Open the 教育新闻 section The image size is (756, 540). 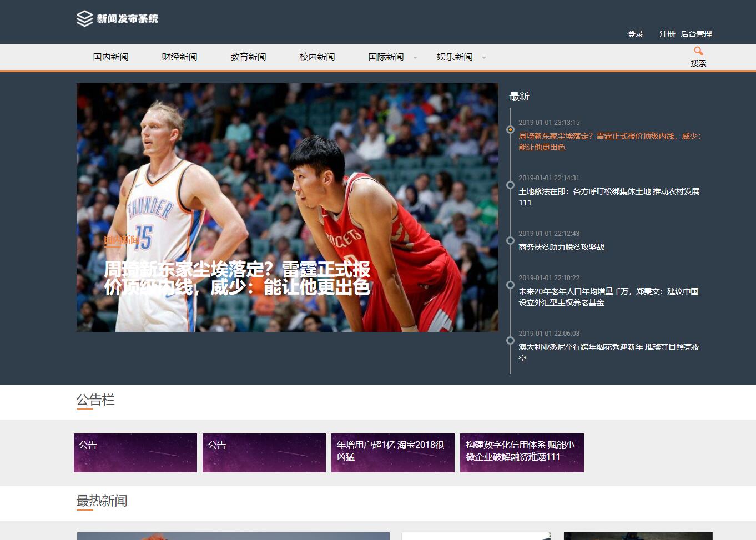click(248, 57)
